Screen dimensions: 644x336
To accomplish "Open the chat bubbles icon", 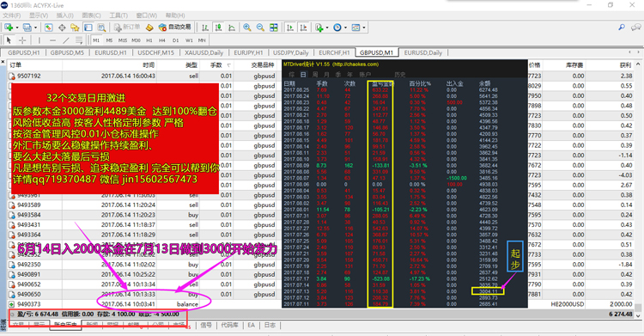I will 636,27.
